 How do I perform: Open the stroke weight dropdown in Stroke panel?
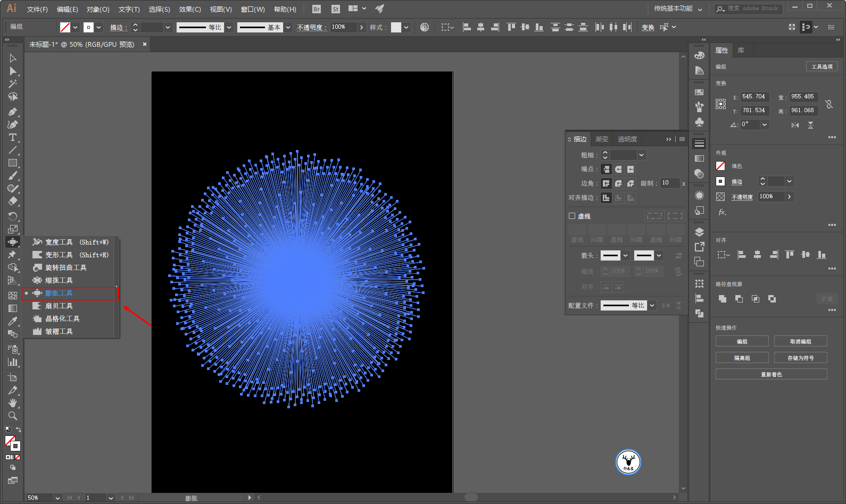pyautogui.click(x=642, y=155)
